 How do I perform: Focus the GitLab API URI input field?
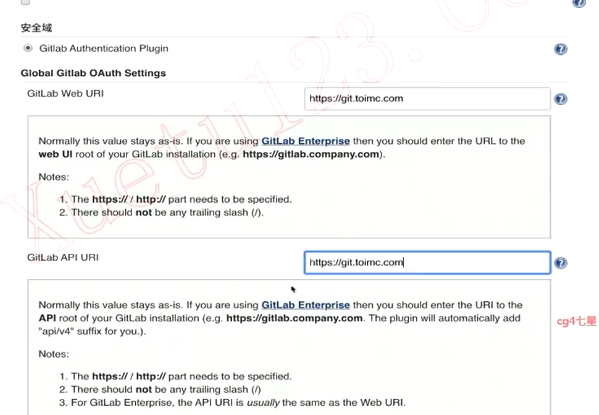click(x=427, y=263)
